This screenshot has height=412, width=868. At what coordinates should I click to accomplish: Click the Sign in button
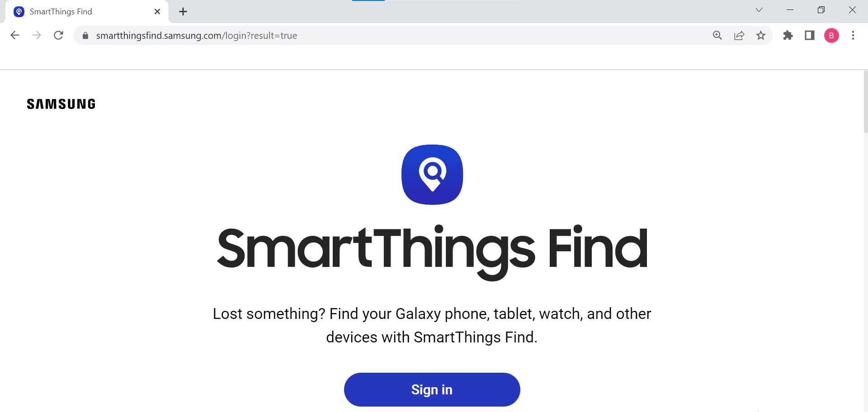coord(432,389)
